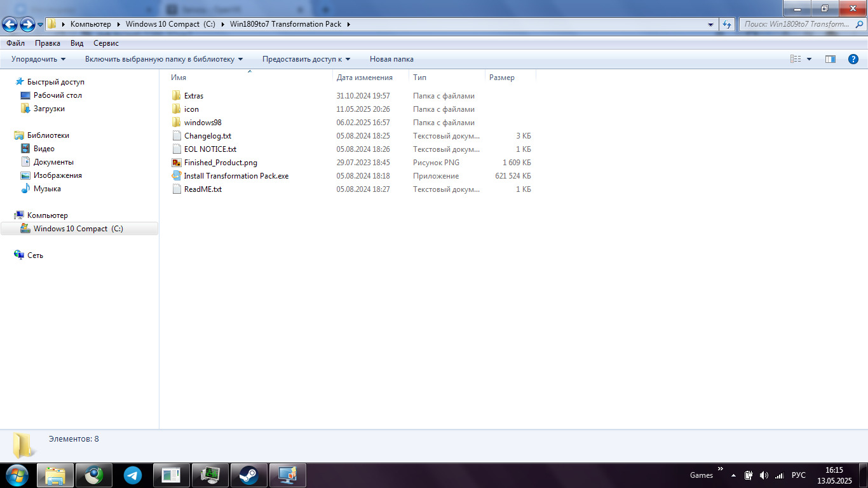868x488 pixels.
Task: Select the icon folder's icon
Action: 177,109
